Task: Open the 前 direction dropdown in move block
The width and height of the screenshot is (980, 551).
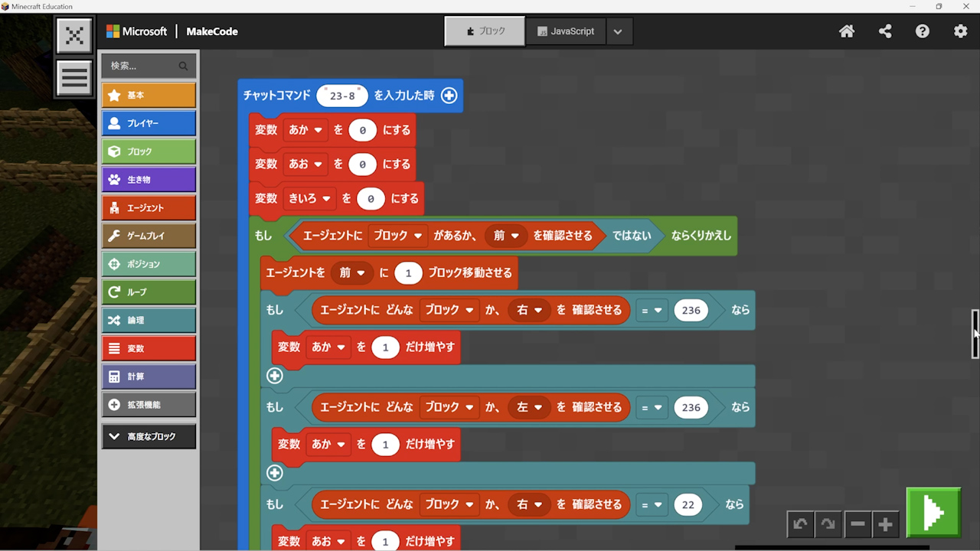Action: point(352,272)
